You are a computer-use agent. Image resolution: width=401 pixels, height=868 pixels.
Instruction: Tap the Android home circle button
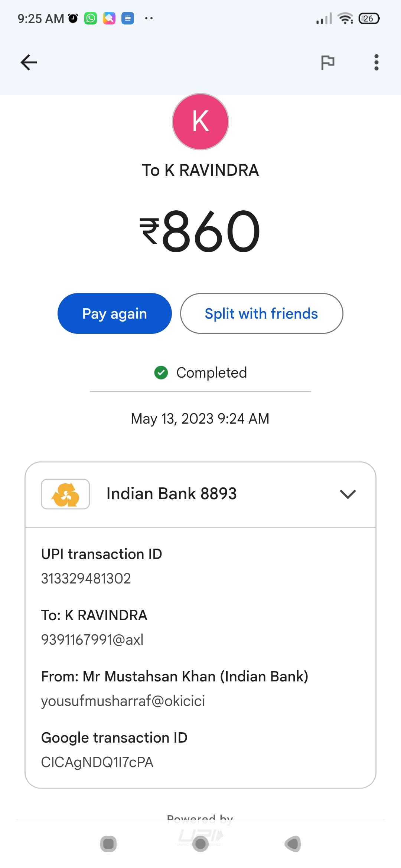coord(200,844)
